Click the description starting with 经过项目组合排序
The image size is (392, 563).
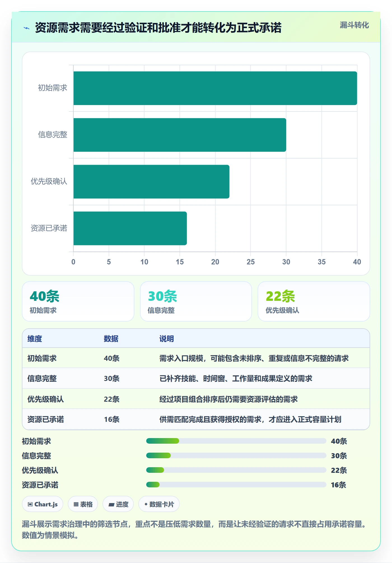coord(228,399)
